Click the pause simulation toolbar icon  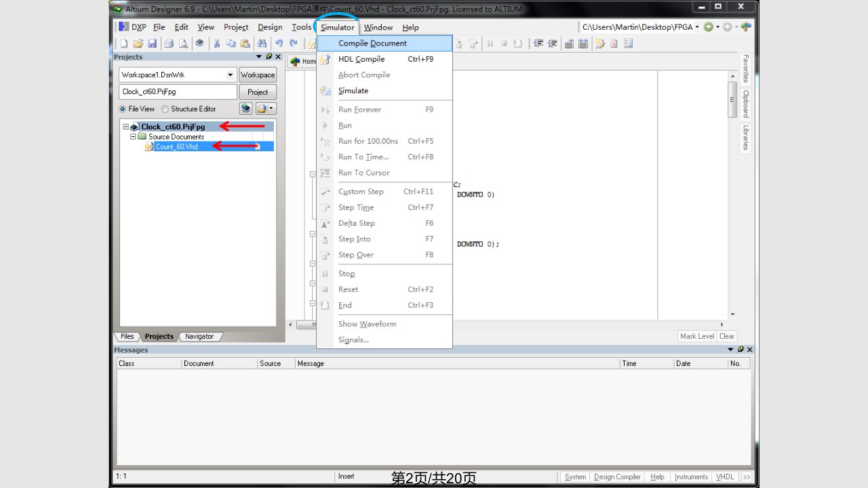pos(490,43)
